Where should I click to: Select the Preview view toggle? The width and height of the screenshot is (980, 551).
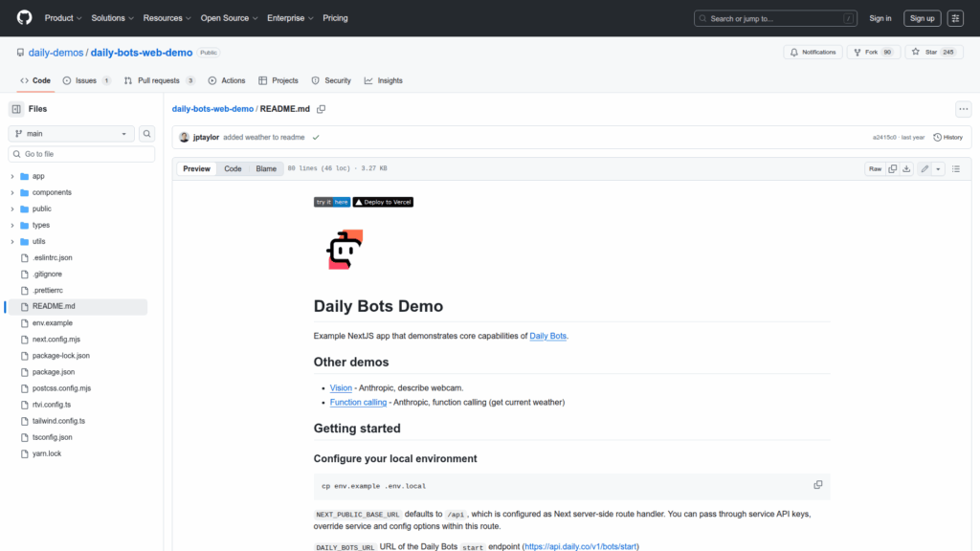196,169
